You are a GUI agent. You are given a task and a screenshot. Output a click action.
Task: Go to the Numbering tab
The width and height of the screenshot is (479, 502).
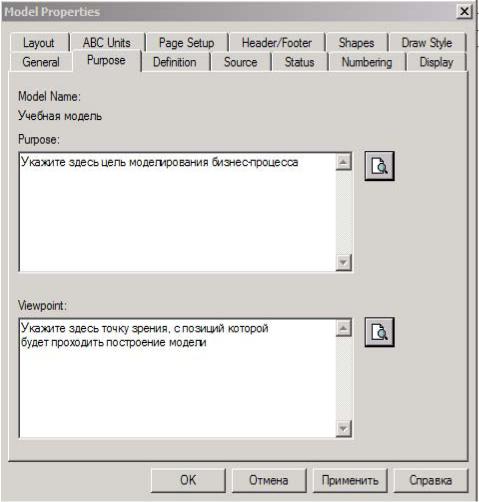pyautogui.click(x=367, y=62)
